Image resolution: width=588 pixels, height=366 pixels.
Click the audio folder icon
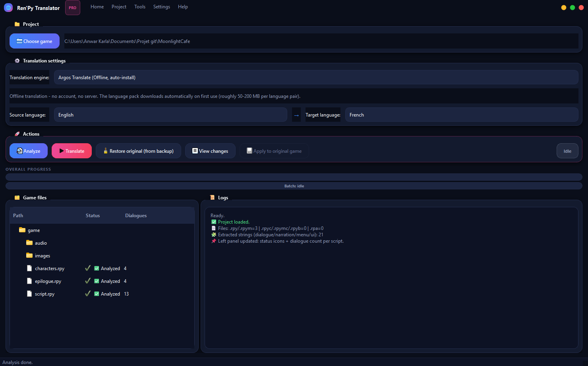pos(29,243)
